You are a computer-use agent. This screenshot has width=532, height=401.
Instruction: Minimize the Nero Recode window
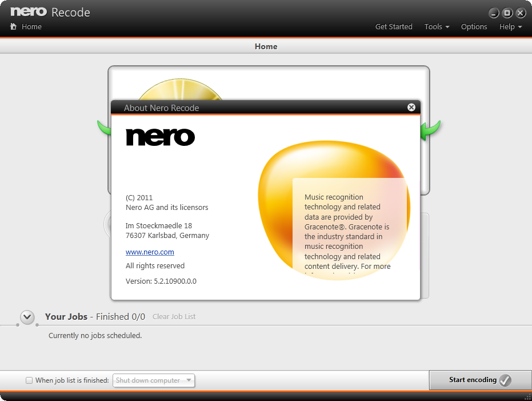pyautogui.click(x=494, y=13)
